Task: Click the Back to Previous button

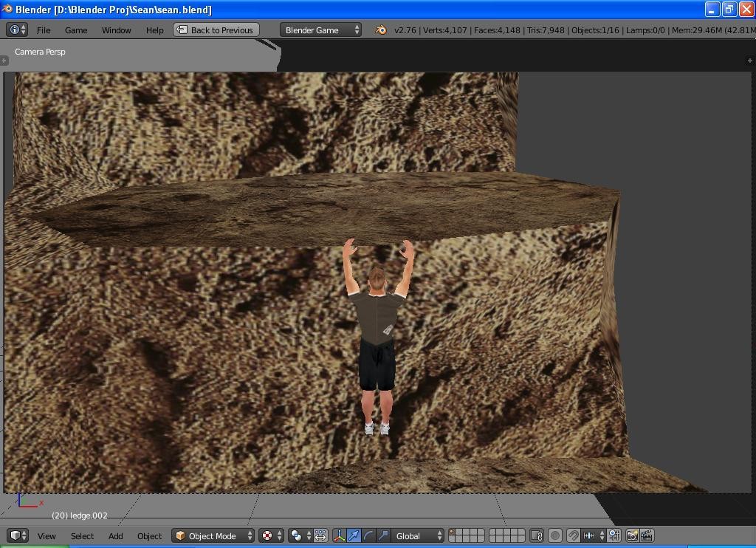Action: pyautogui.click(x=215, y=30)
